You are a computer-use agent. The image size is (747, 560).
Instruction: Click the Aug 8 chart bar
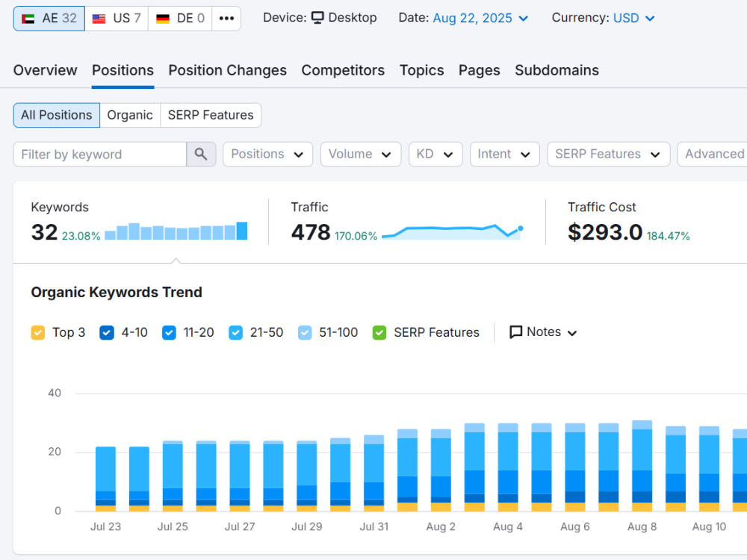click(x=642, y=466)
